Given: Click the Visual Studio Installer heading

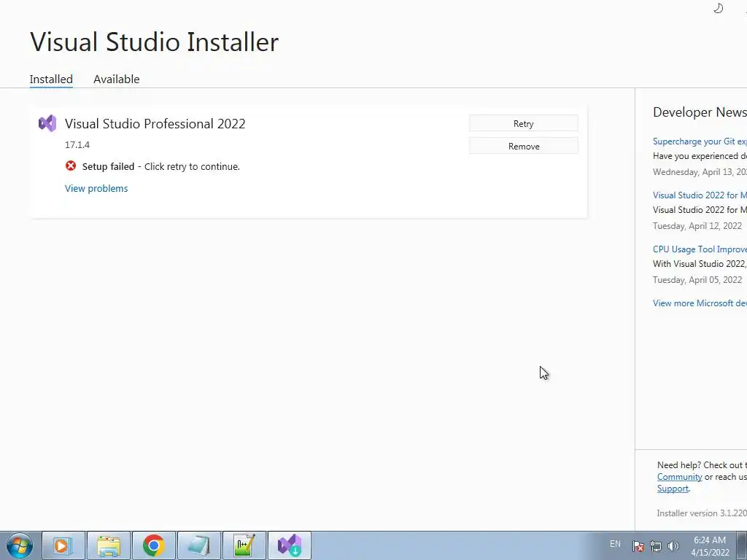Looking at the screenshot, I should tap(155, 42).
